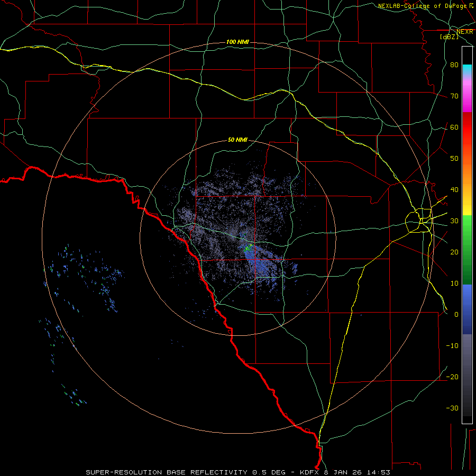Click the 70 value on the color scale

[454, 96]
